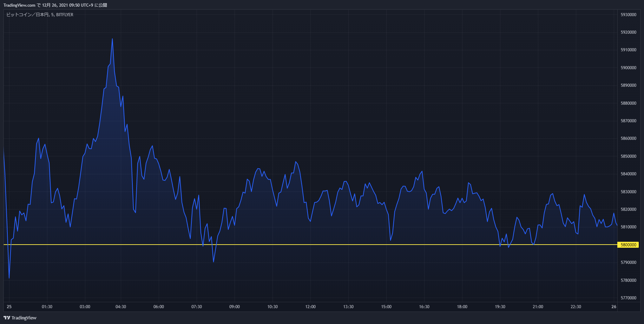This screenshot has height=324, width=644.
Task: Click the 18:00 time axis label
Action: click(462, 307)
